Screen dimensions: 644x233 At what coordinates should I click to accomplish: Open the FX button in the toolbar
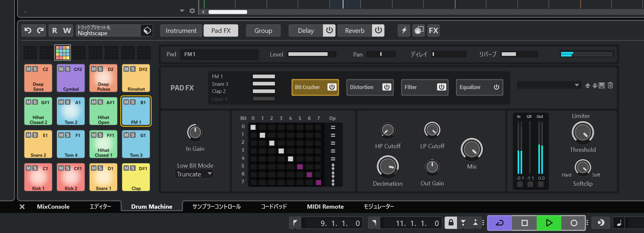point(433,31)
